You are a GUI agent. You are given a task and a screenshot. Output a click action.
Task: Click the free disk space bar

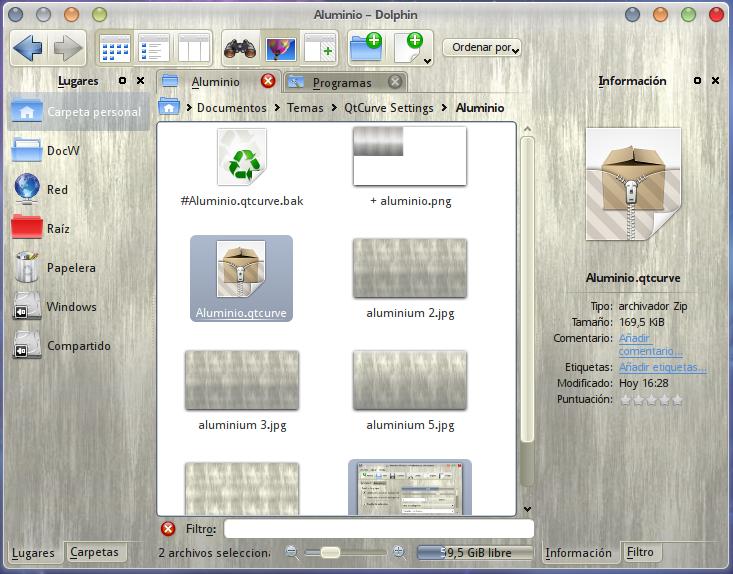click(474, 552)
